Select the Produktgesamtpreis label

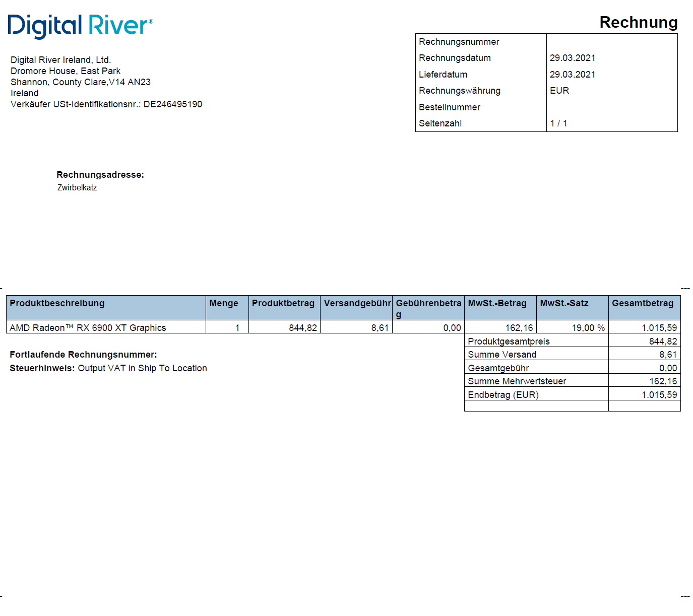509,341
